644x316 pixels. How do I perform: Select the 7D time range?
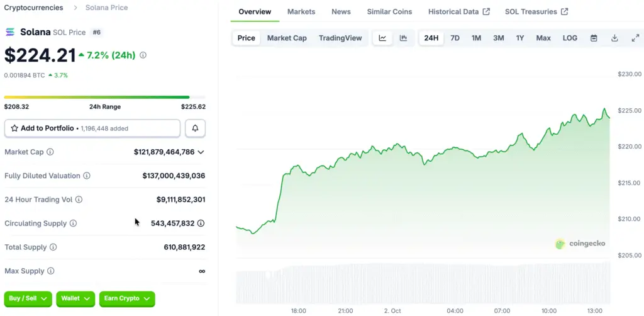(455, 38)
